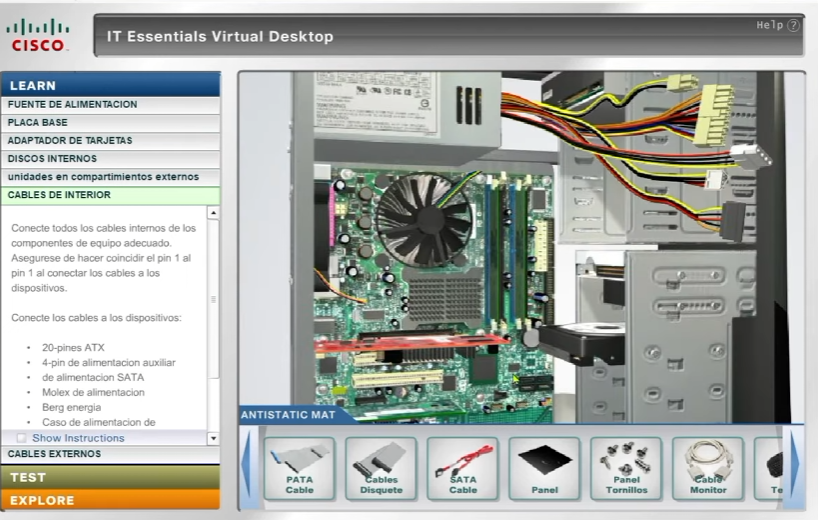Select the Panel Tornillos screws item
The image size is (818, 520).
click(x=626, y=469)
